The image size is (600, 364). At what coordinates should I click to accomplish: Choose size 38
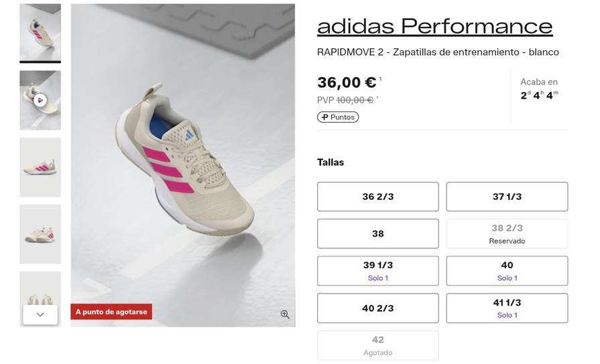tap(377, 234)
